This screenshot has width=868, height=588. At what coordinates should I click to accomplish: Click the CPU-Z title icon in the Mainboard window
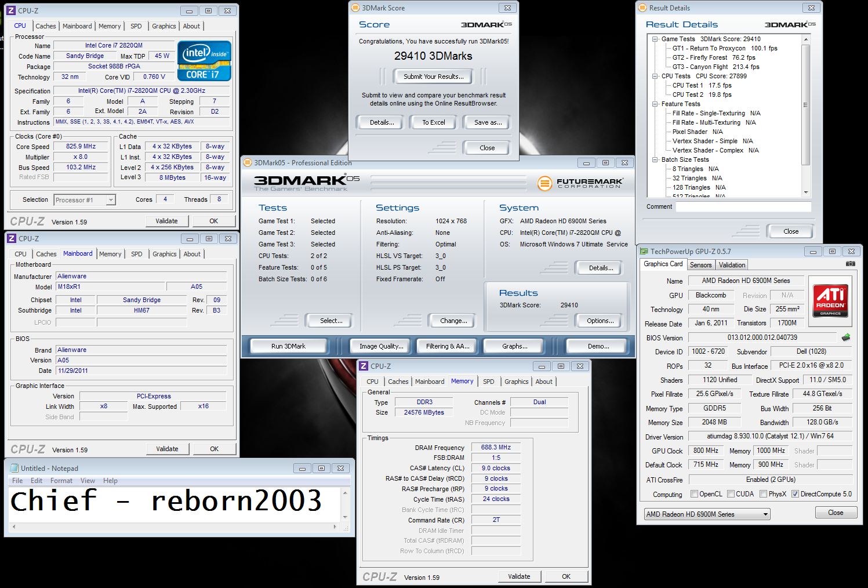pos(12,238)
